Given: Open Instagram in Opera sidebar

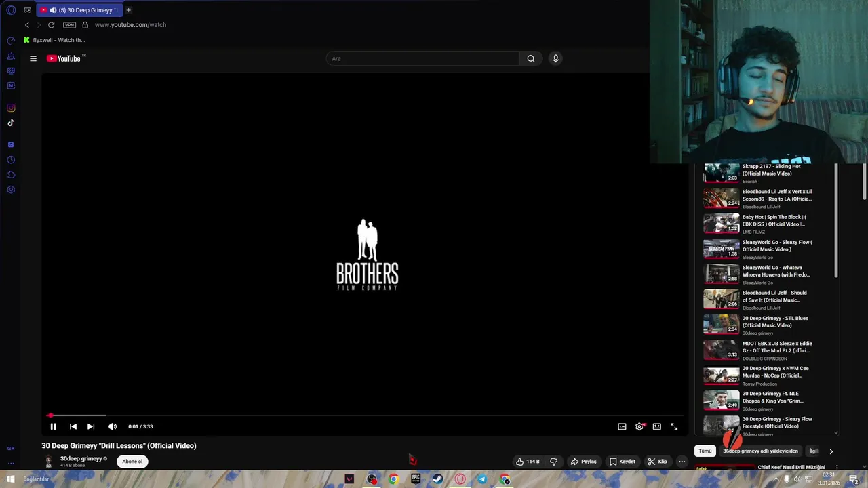Looking at the screenshot, I should (11, 108).
